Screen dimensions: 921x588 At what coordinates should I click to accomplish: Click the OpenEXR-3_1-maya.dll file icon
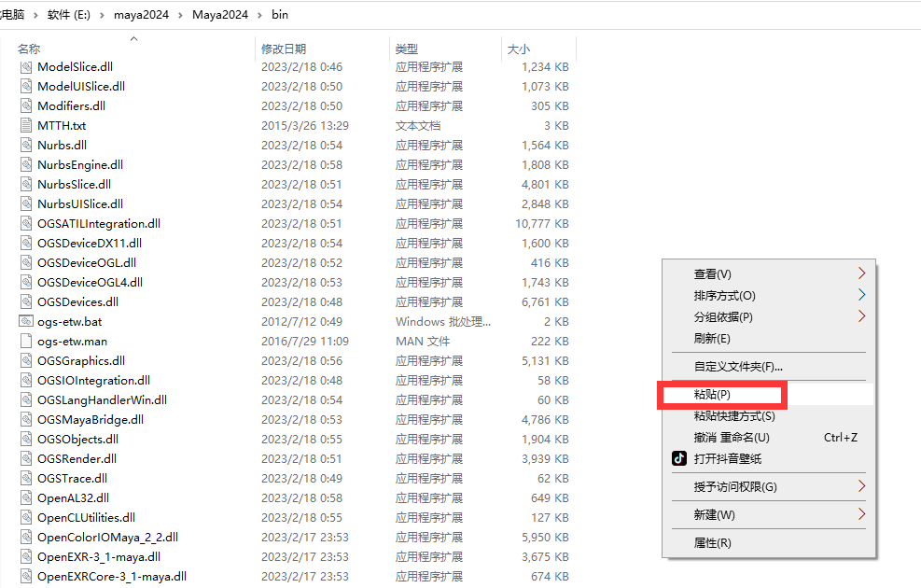tap(26, 557)
